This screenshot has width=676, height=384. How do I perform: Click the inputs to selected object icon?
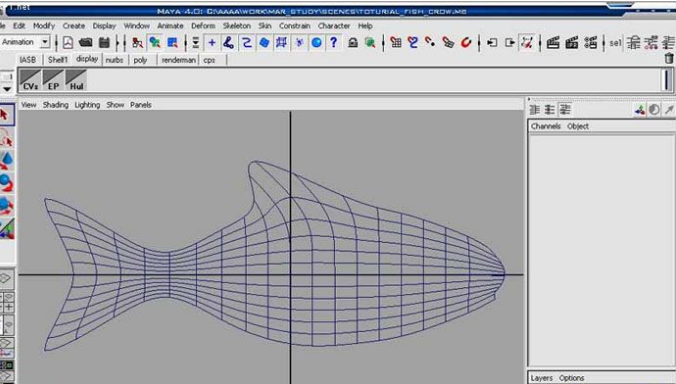(492, 42)
